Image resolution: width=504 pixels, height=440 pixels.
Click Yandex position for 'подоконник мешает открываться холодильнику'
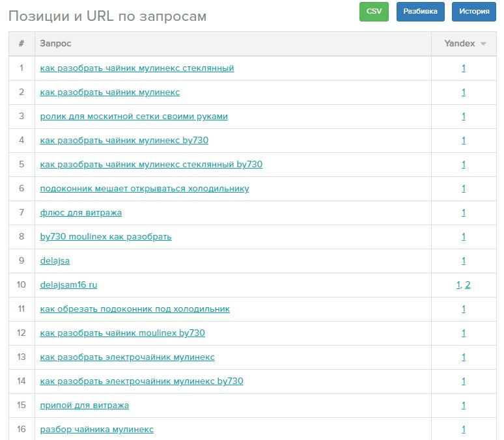[x=464, y=189]
